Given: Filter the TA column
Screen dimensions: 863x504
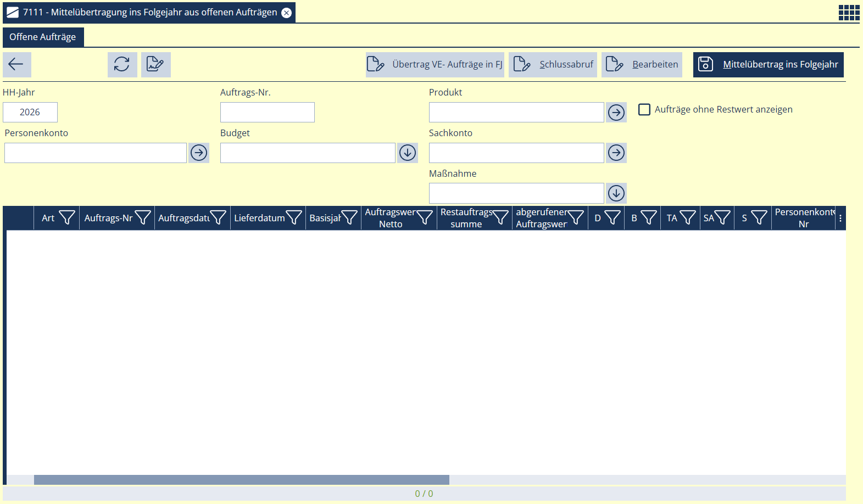Looking at the screenshot, I should pyautogui.click(x=688, y=218).
